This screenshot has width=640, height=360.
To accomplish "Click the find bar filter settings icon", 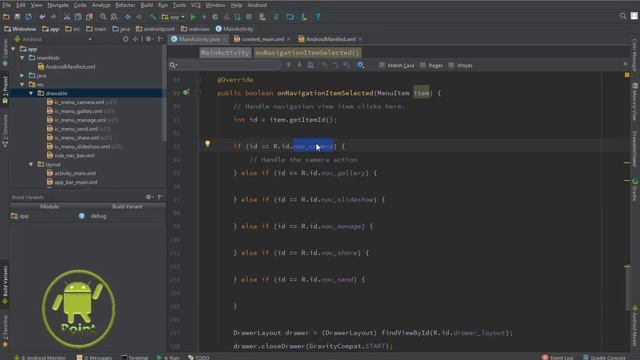I will pyautogui.click(x=360, y=65).
